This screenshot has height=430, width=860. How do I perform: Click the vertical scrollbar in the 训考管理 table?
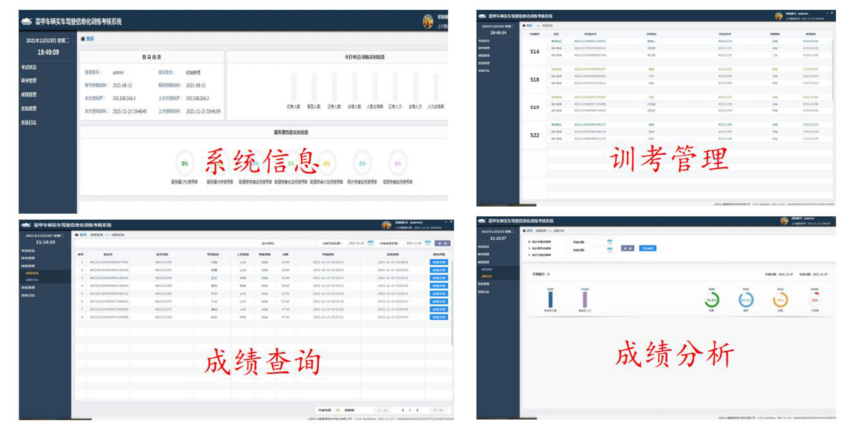pyautogui.click(x=833, y=69)
